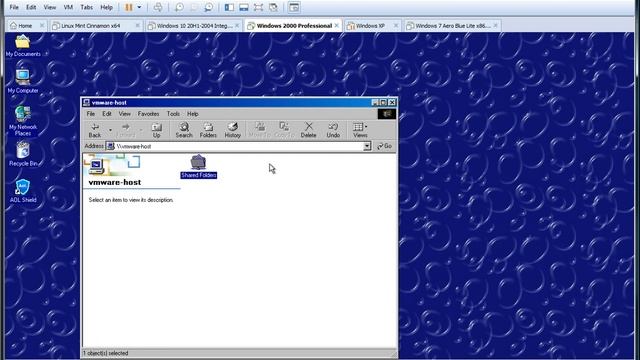Viewport: 640px width, 360px height.
Task: Open Explorer Help menu in vmware-host window
Action: click(193, 114)
